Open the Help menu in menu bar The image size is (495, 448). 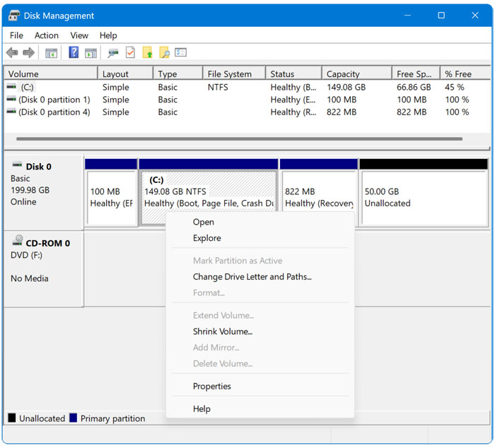click(x=108, y=35)
